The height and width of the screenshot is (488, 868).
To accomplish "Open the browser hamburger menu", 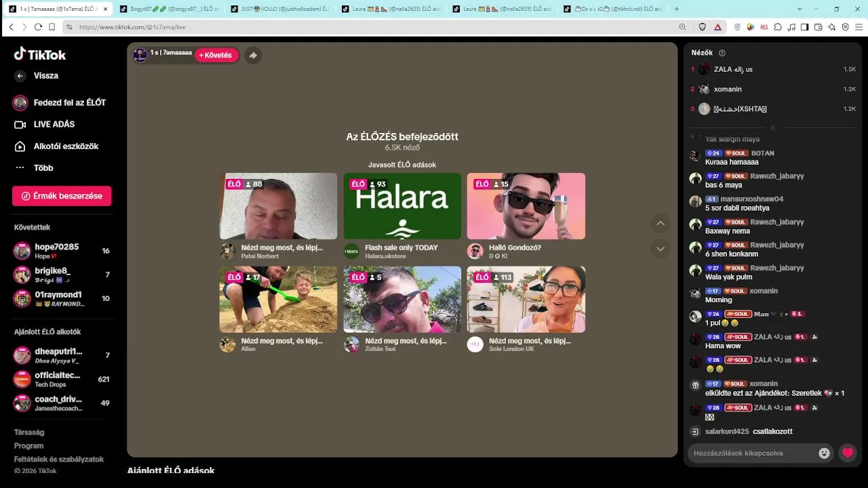I will [x=859, y=27].
